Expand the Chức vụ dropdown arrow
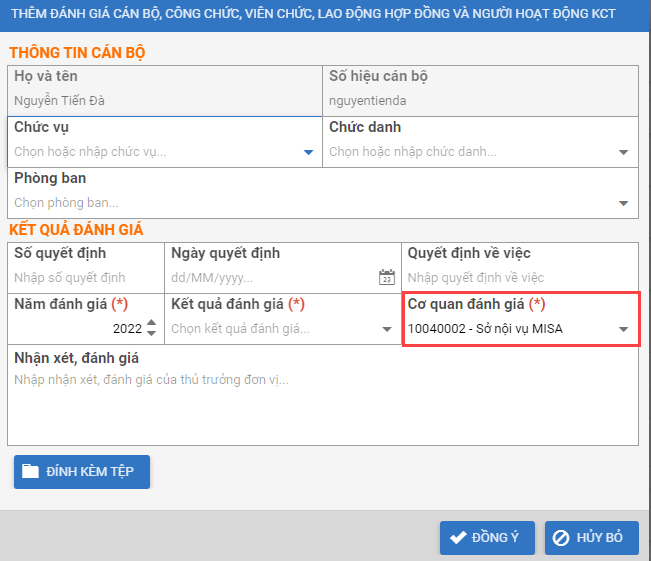This screenshot has width=651, height=561. [x=308, y=153]
